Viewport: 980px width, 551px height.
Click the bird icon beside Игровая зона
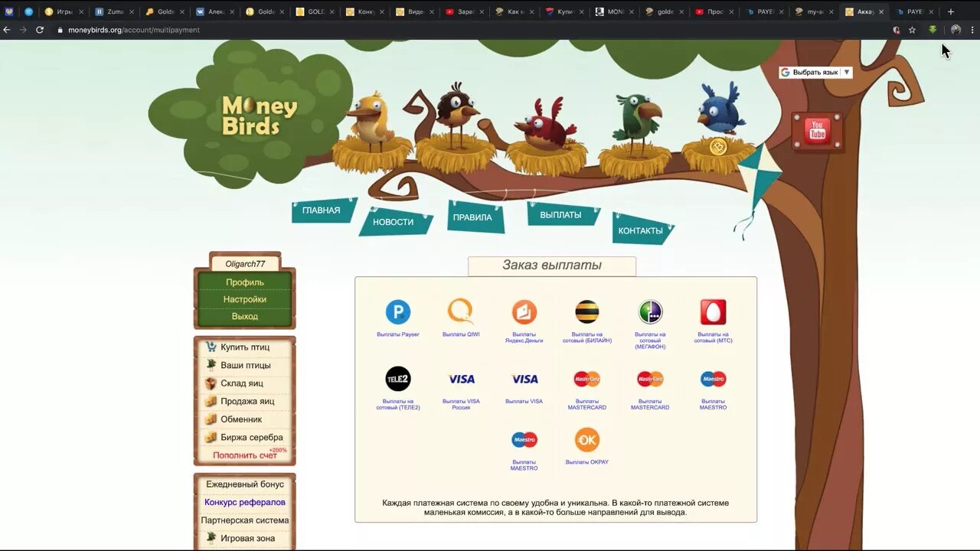211,538
